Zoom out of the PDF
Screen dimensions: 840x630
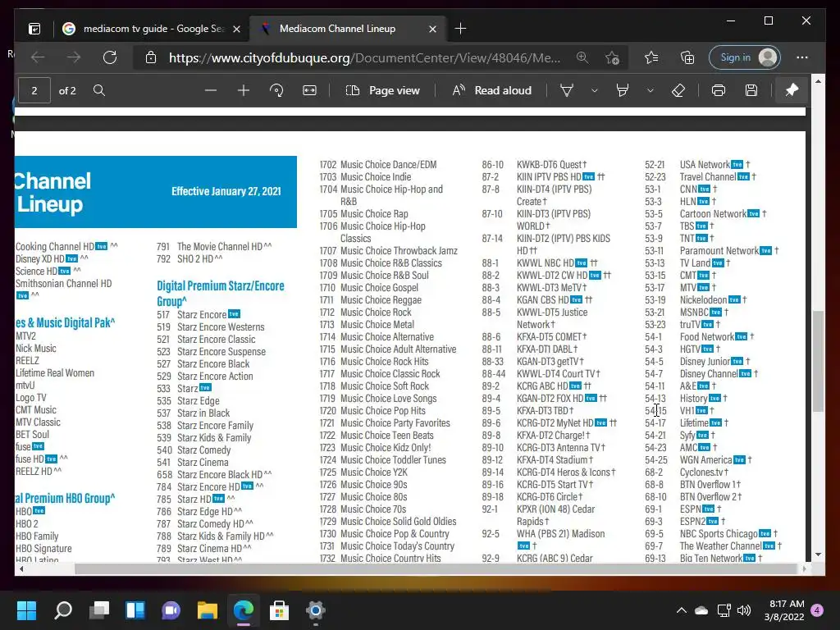[x=211, y=90]
